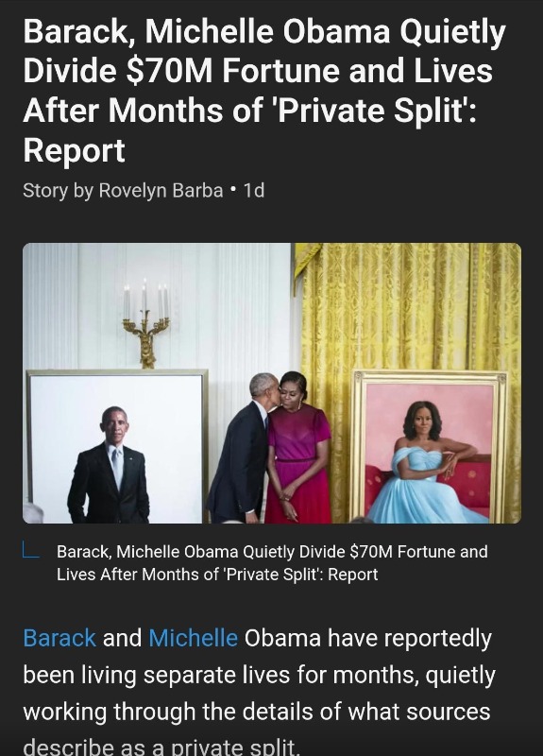Click the framed painting of woman in blue gown
Screen dimensions: 543x756
coord(430,446)
